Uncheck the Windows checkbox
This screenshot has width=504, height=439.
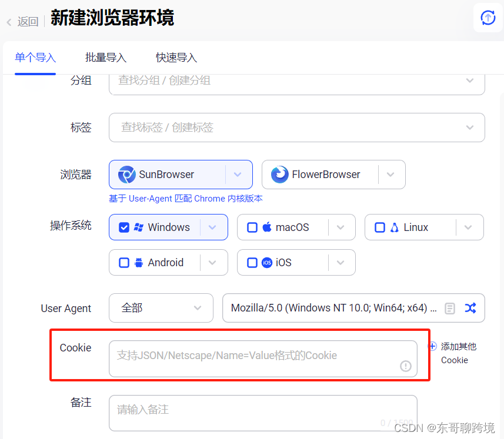point(124,227)
